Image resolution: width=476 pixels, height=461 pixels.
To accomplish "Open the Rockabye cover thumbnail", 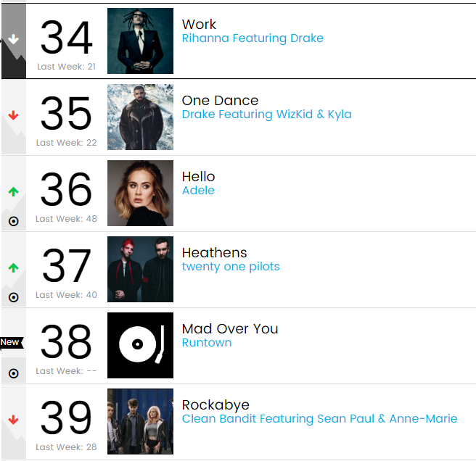I will click(140, 421).
